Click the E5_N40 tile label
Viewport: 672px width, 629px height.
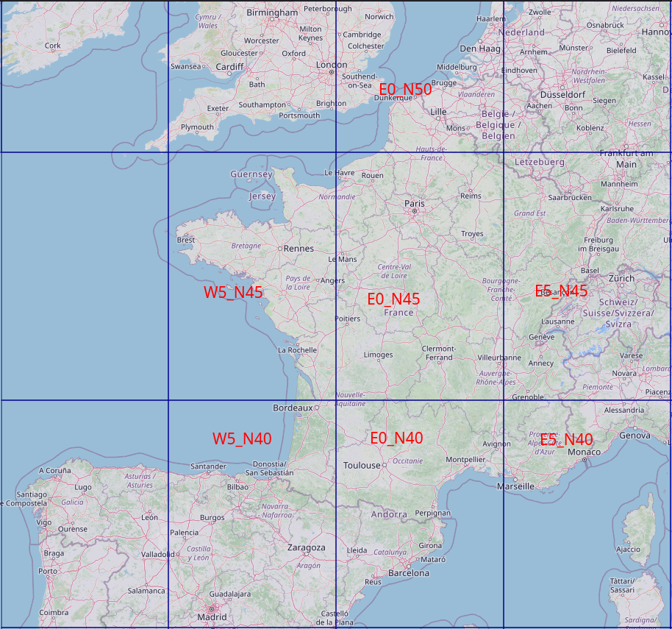(566, 440)
